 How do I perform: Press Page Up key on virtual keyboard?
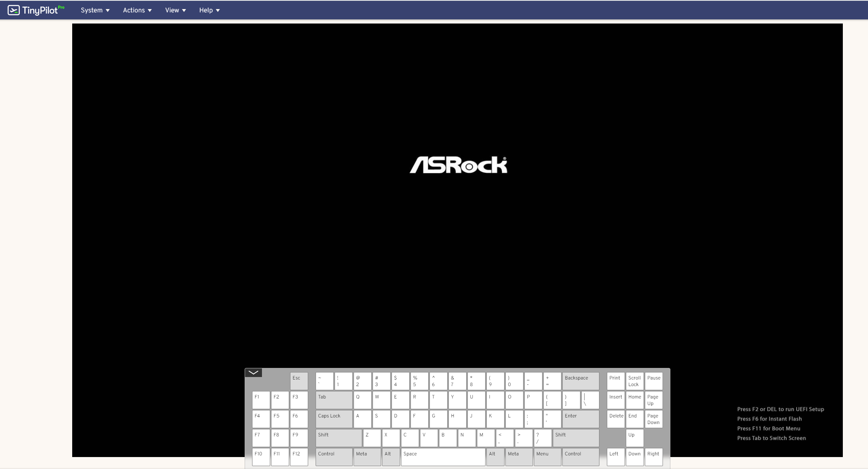653,400
